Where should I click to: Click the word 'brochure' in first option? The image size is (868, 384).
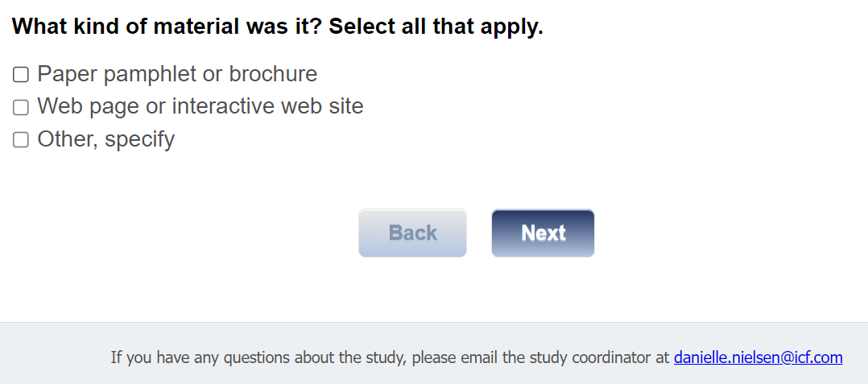click(273, 74)
